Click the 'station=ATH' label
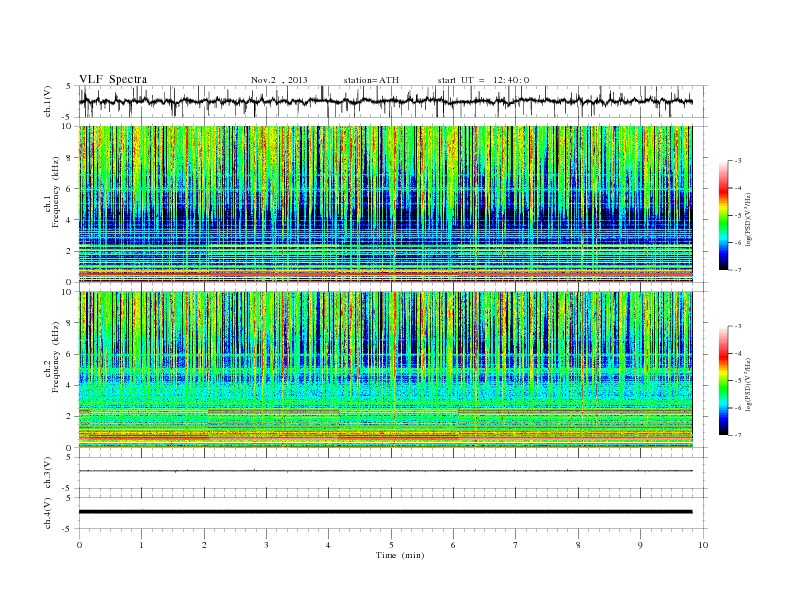This screenshot has height=612, width=792. point(371,80)
